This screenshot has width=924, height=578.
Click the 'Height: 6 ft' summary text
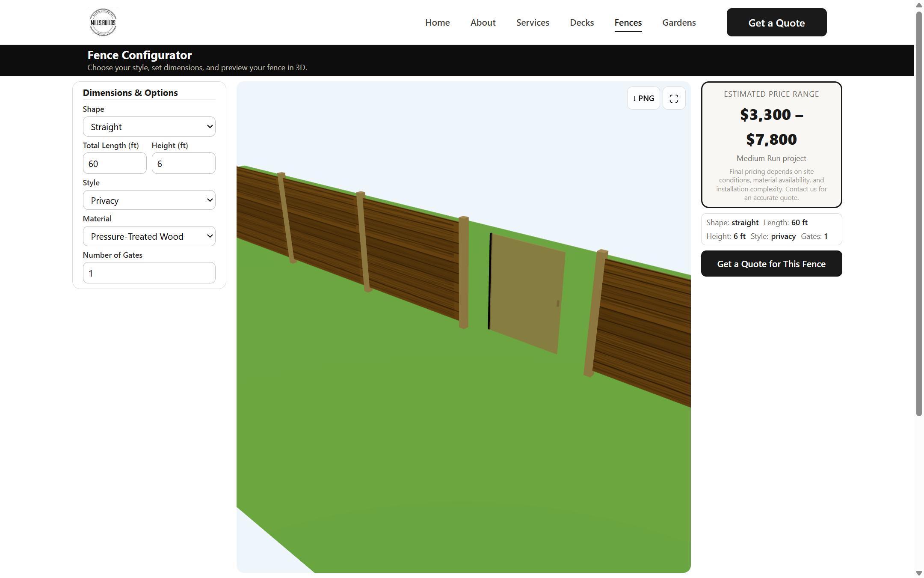[x=726, y=236]
